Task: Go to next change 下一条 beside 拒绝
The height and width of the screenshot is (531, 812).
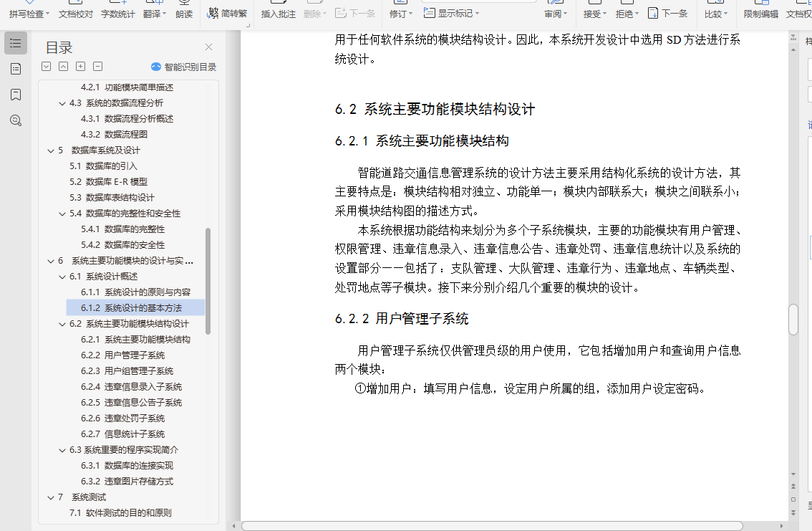Action: click(667, 14)
